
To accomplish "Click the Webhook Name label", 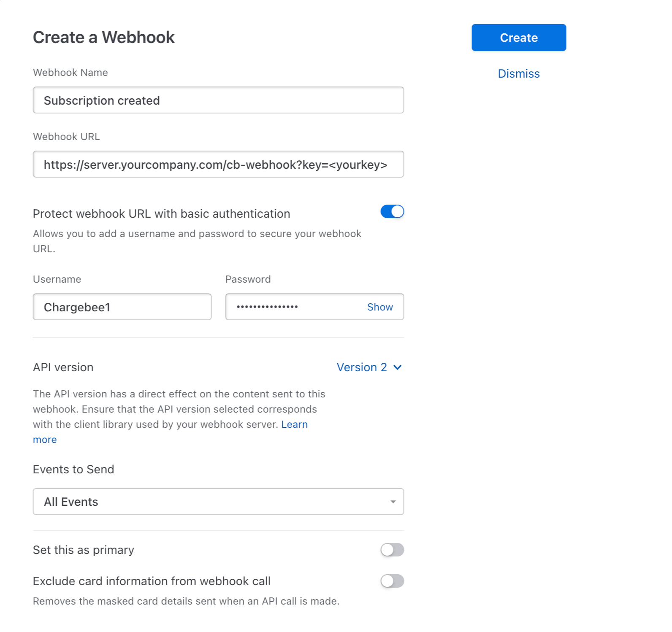I will point(70,73).
